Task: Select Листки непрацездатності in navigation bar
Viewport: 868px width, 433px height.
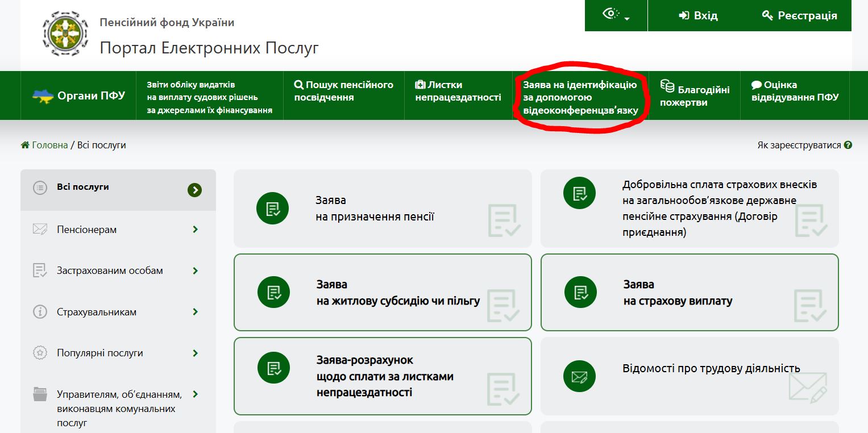Action: (x=458, y=91)
